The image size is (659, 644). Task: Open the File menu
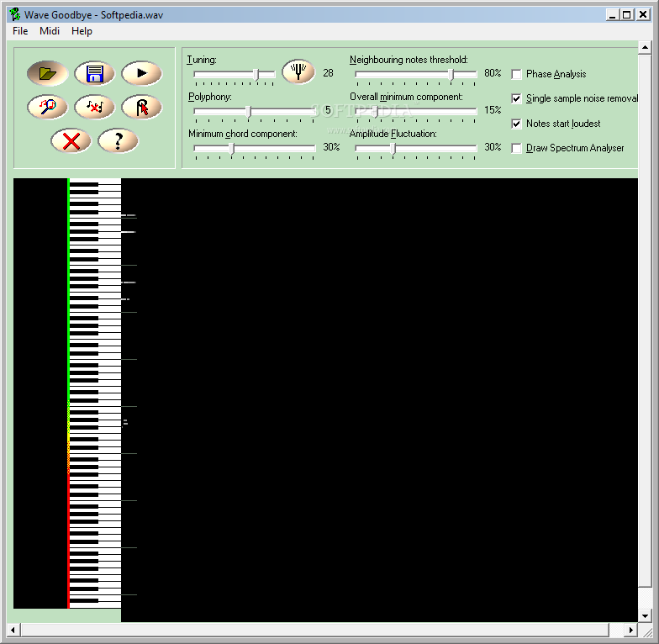click(x=20, y=31)
